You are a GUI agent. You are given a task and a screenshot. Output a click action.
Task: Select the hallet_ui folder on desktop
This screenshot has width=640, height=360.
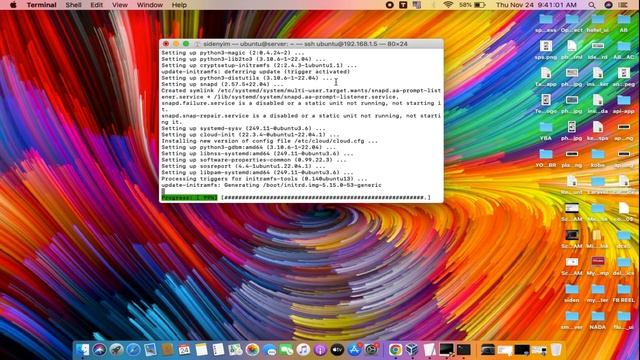coord(598,24)
